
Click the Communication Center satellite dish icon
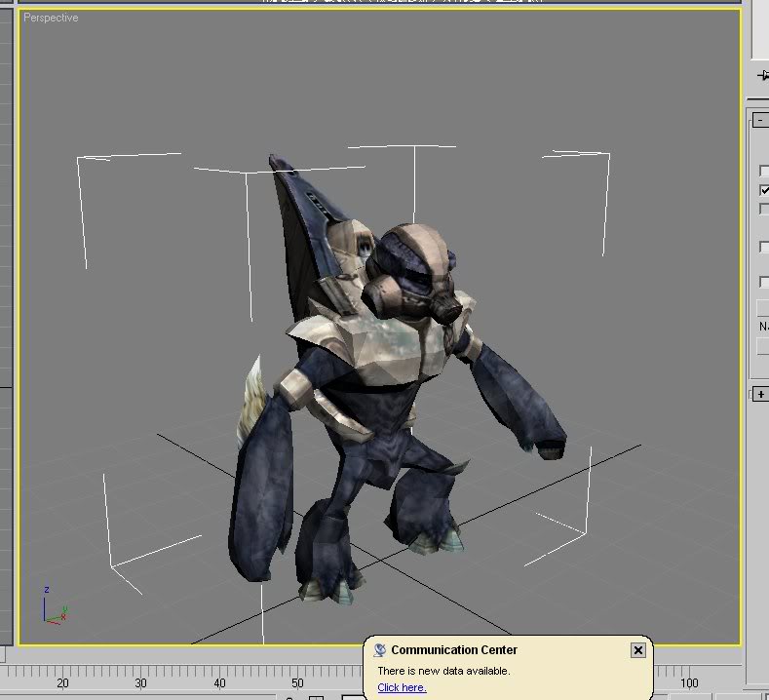coord(379,650)
